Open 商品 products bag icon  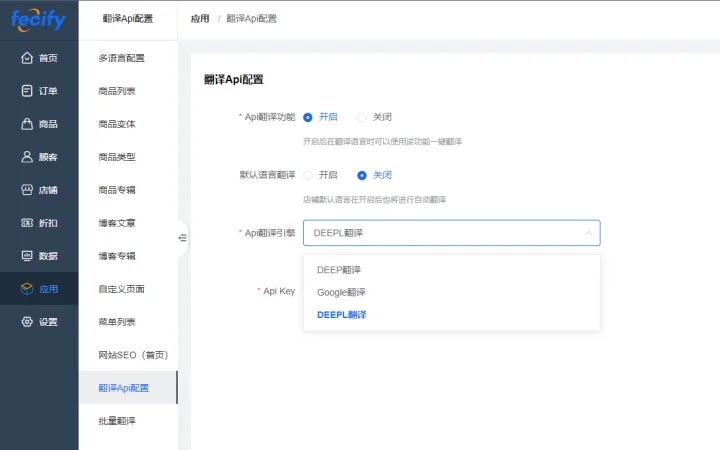pos(27,124)
